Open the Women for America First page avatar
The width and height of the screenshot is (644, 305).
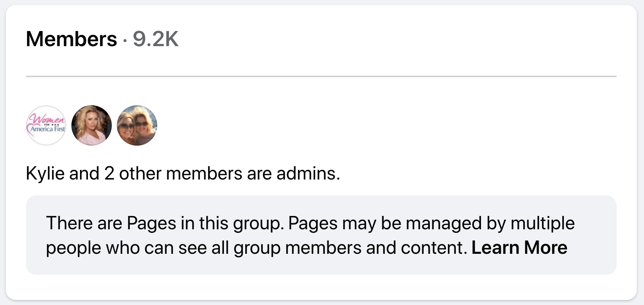(46, 125)
